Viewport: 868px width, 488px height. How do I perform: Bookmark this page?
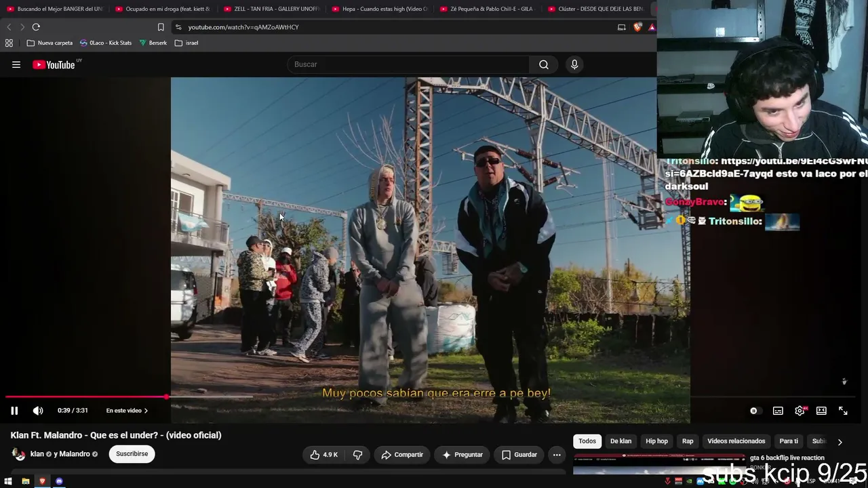tap(161, 27)
